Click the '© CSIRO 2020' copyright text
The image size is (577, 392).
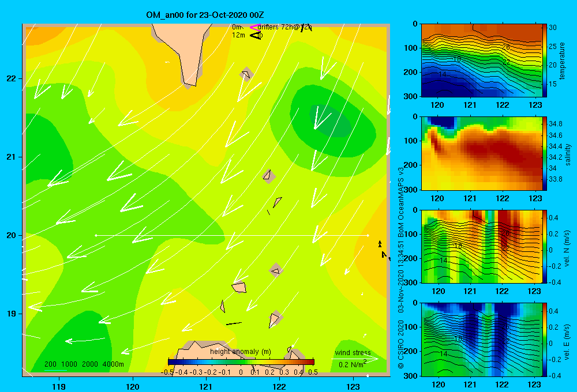pos(401,344)
